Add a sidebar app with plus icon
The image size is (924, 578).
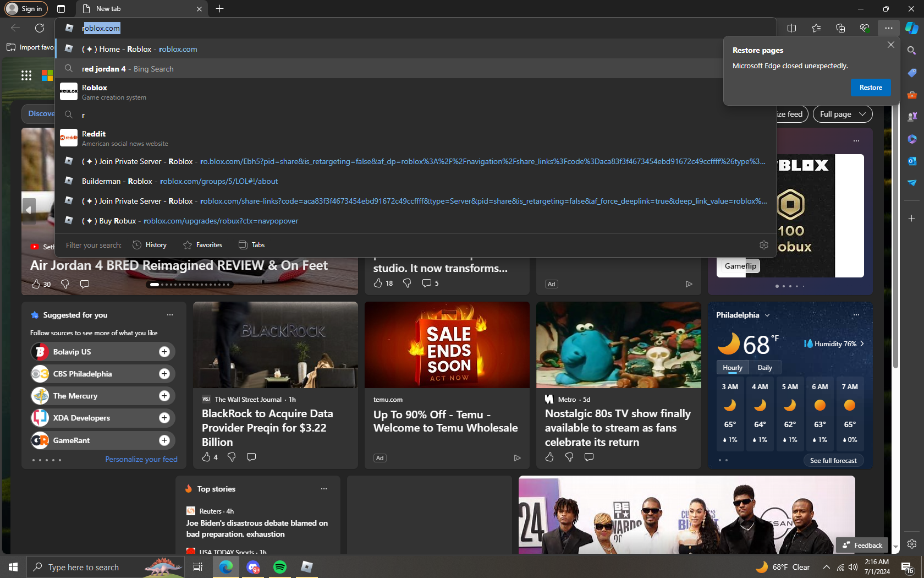[911, 219]
